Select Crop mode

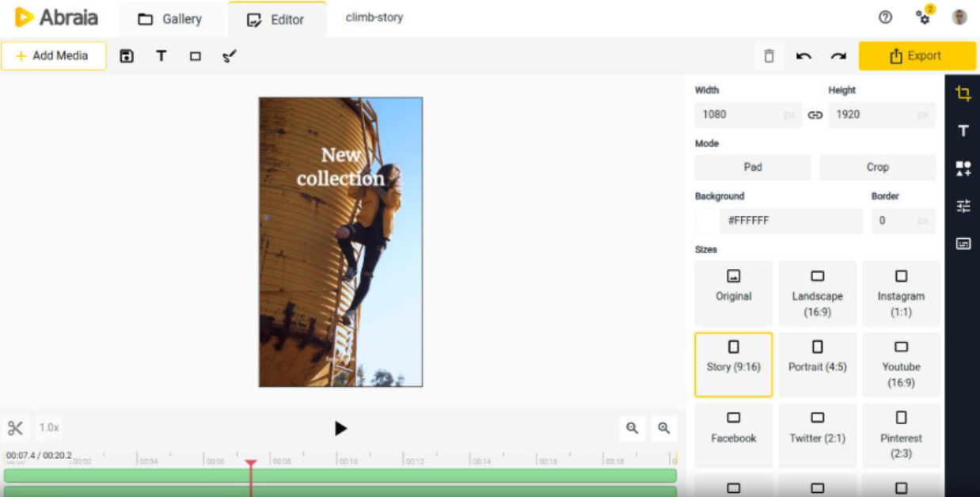tap(877, 167)
